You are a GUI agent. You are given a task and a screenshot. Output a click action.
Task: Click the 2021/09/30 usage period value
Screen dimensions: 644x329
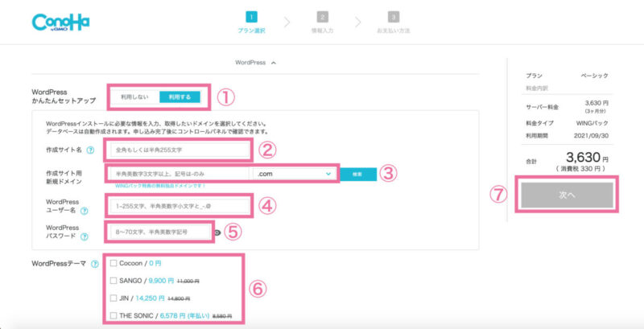click(592, 135)
